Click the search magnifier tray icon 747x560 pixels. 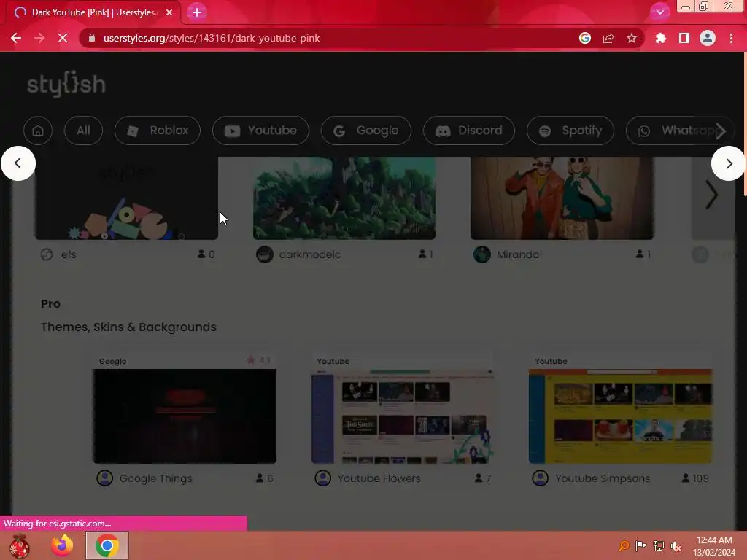tap(624, 545)
